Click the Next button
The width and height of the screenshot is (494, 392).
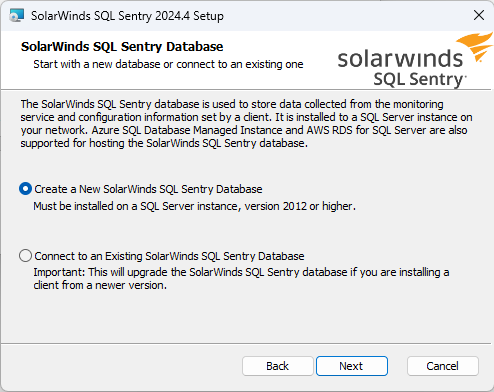352,366
